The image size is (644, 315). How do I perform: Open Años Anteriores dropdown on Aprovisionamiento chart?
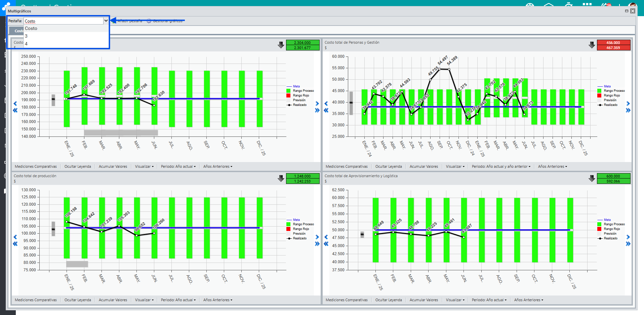tap(528, 300)
